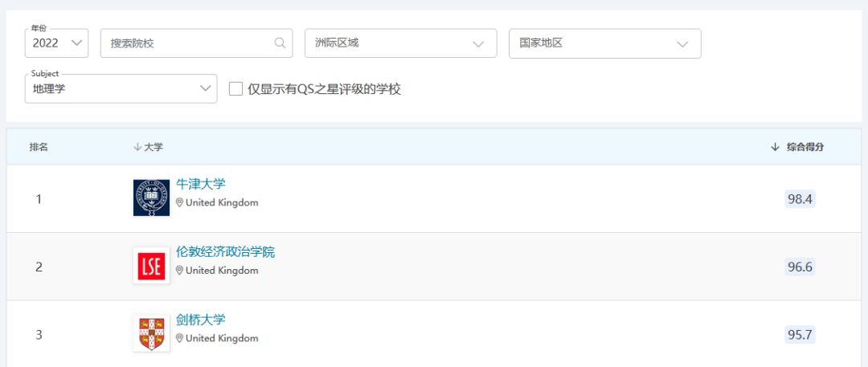The height and width of the screenshot is (367, 868).
Task: Click the 搜索院校 search input field
Action: (196, 43)
